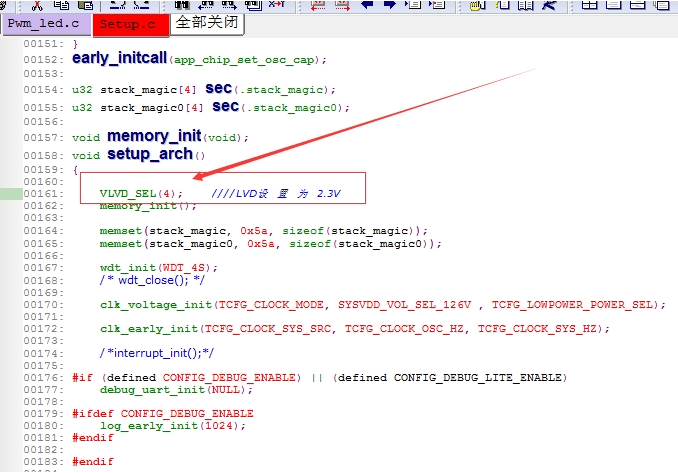Viewport: 678px width, 473px height.
Task: Click VLVD_SEL(4); on line 161
Action: 141,193
